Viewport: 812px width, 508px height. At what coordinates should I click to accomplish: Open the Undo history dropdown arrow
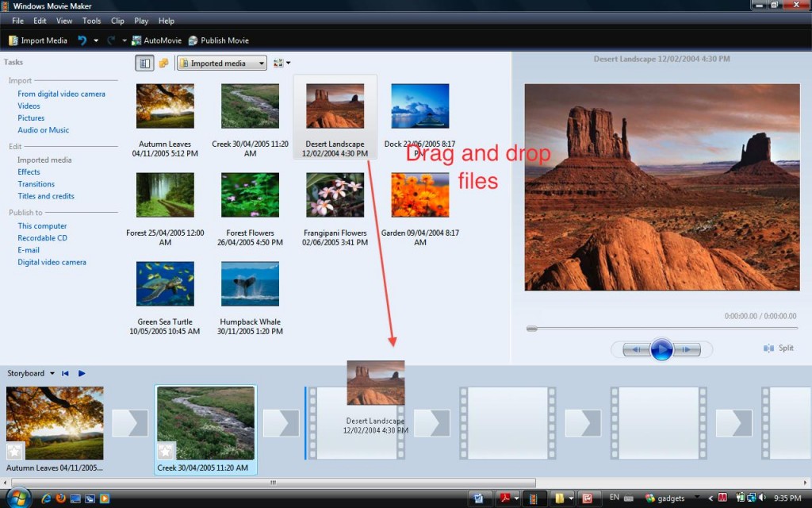pos(96,40)
